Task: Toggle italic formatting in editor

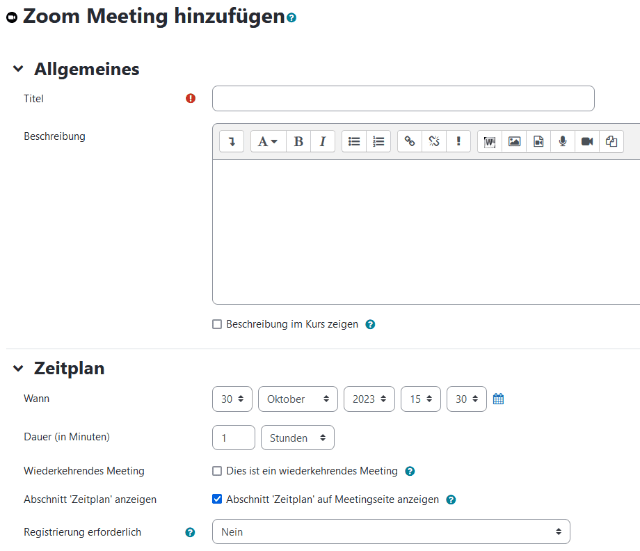Action: point(322,142)
